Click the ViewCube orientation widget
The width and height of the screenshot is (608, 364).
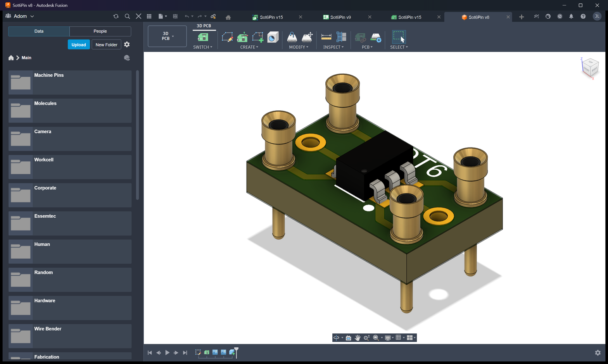(x=590, y=67)
